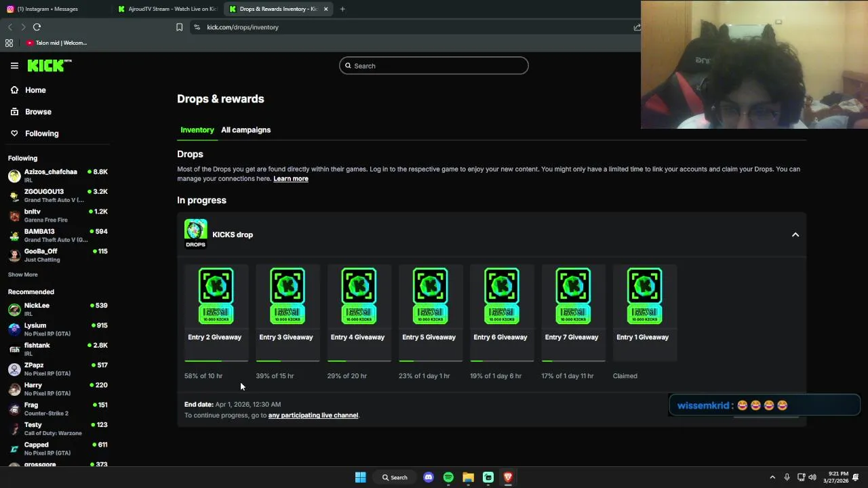
Task: Select the Entry 2 Giveaway reward image
Action: pyautogui.click(x=216, y=296)
